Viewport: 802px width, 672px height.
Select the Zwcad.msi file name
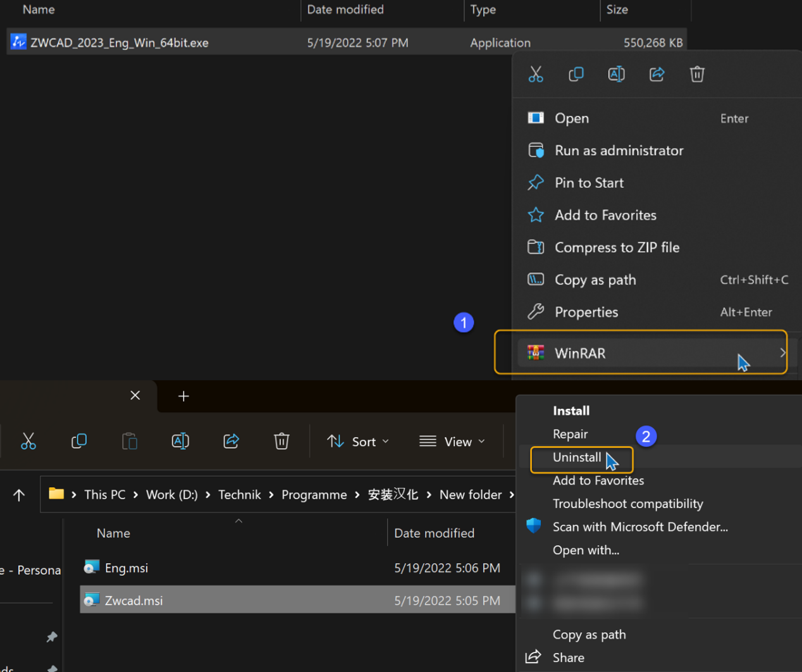coord(133,600)
